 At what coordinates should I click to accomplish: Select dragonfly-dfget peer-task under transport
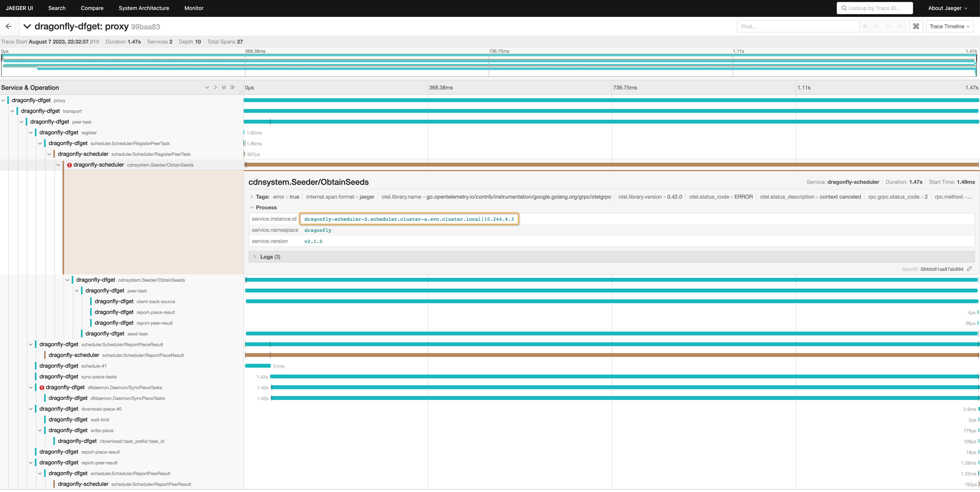click(61, 122)
